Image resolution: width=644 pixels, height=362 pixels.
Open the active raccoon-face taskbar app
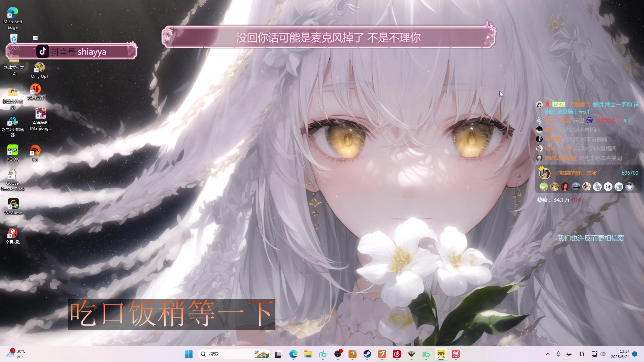(441, 354)
